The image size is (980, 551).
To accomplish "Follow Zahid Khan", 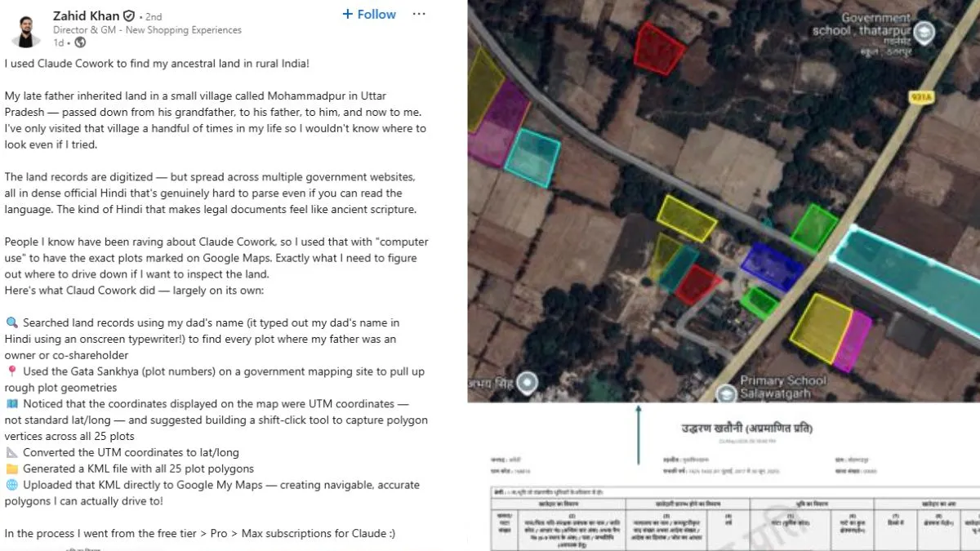I will [x=368, y=14].
